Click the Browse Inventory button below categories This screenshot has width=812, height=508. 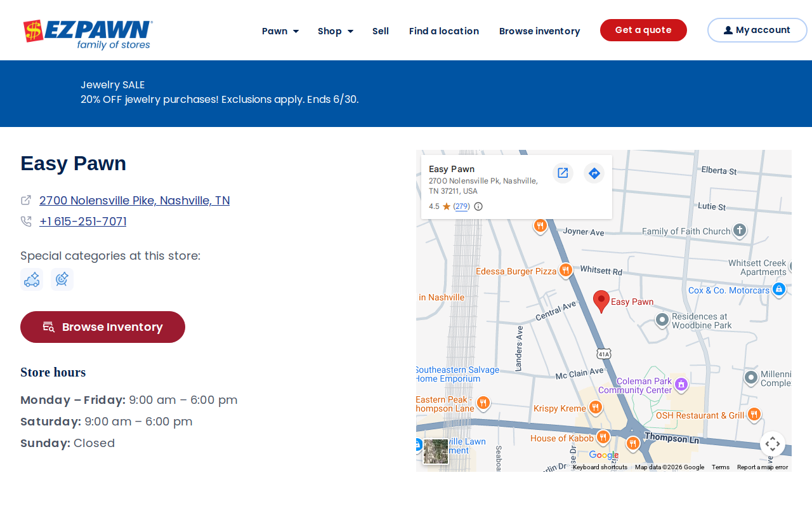click(x=103, y=327)
